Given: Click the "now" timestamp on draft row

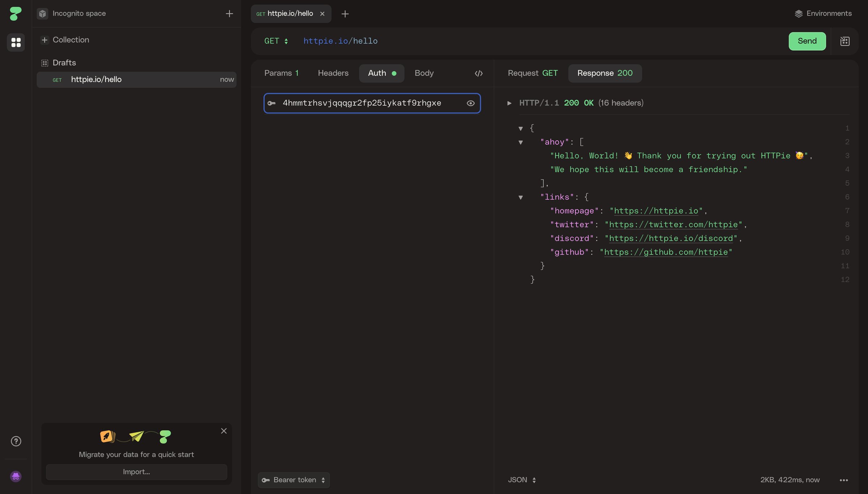Looking at the screenshot, I should 227,80.
